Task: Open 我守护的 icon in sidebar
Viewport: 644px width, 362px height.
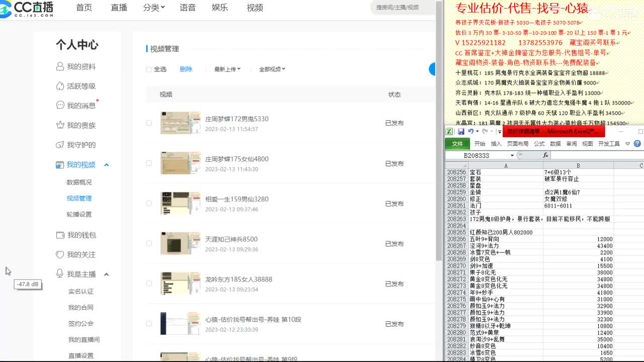Action: tap(60, 145)
